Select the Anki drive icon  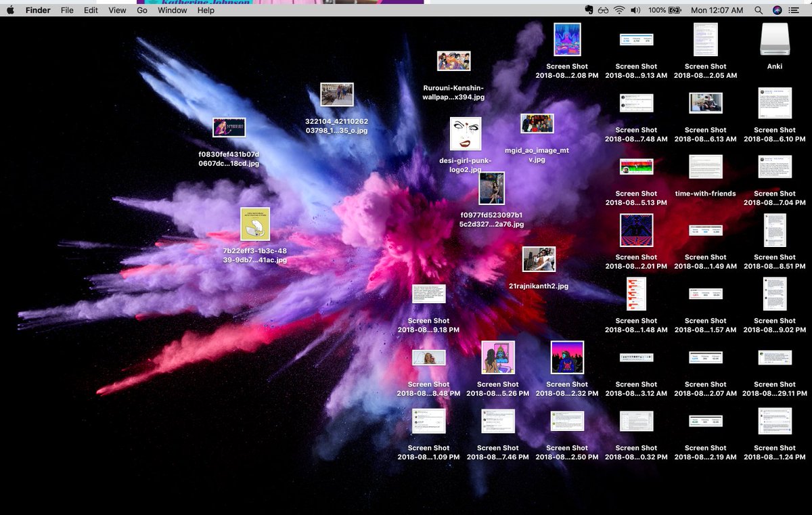(x=775, y=39)
